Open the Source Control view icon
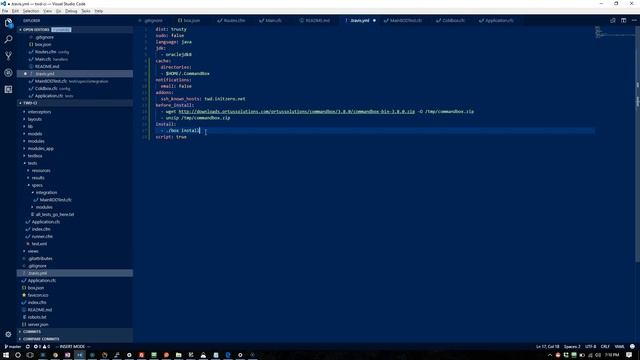The width and height of the screenshot is (640, 360). [x=8, y=56]
